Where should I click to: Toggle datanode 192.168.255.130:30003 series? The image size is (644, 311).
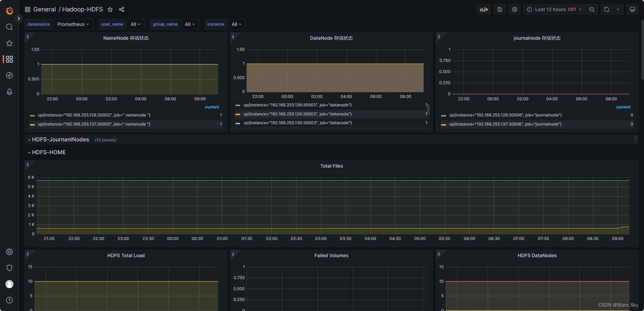[298, 123]
